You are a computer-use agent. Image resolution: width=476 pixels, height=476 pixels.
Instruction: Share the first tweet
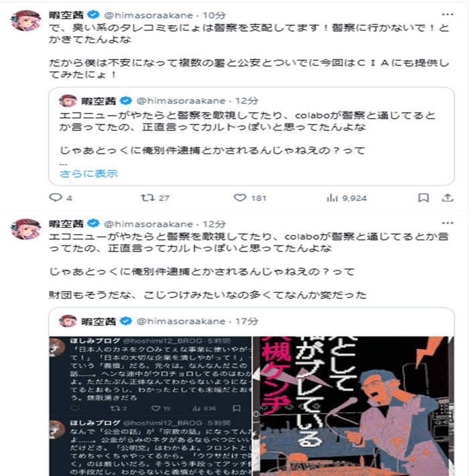(x=447, y=198)
